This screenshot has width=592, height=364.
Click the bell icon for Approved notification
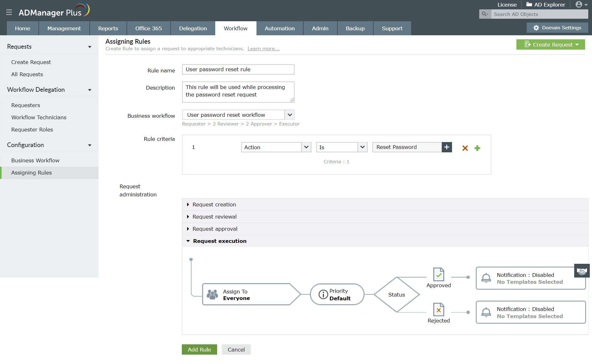point(486,278)
